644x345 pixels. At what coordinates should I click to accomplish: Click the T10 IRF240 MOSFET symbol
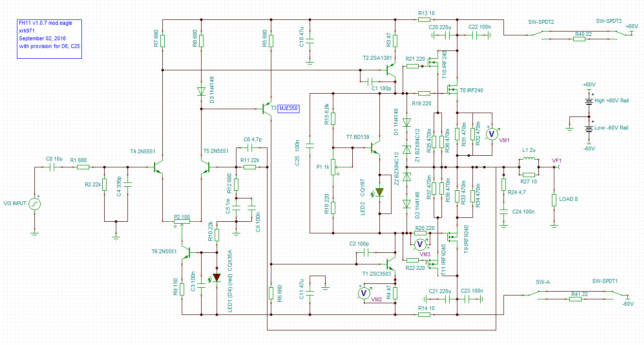click(x=432, y=62)
